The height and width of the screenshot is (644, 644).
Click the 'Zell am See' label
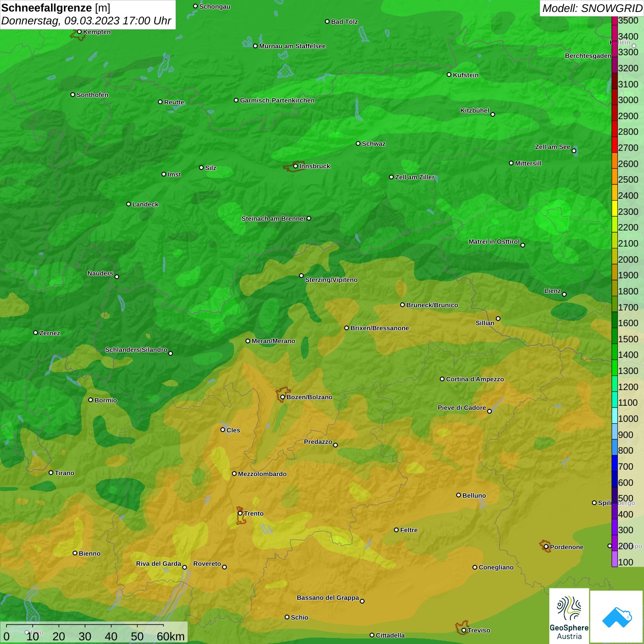(552, 147)
